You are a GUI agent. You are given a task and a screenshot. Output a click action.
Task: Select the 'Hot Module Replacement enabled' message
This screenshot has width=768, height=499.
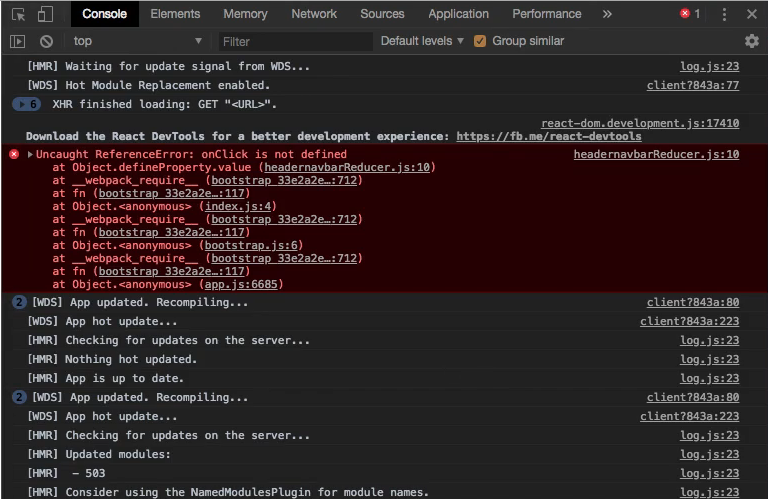[148, 85]
